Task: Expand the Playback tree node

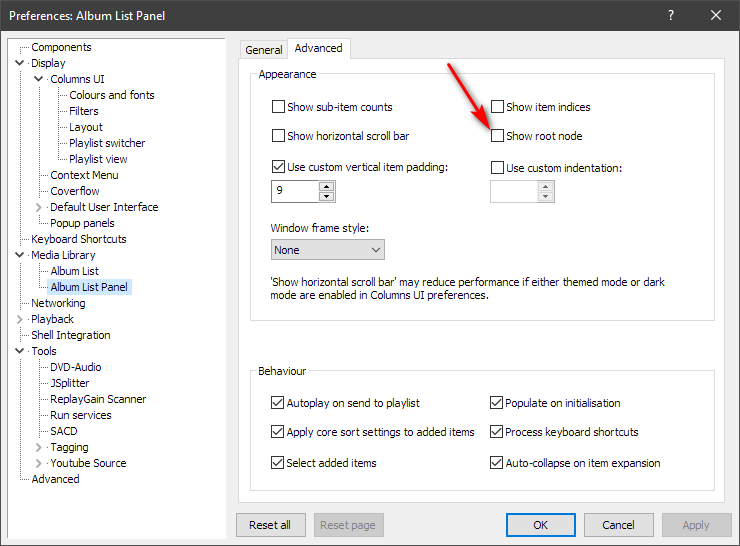Action: 20,319
